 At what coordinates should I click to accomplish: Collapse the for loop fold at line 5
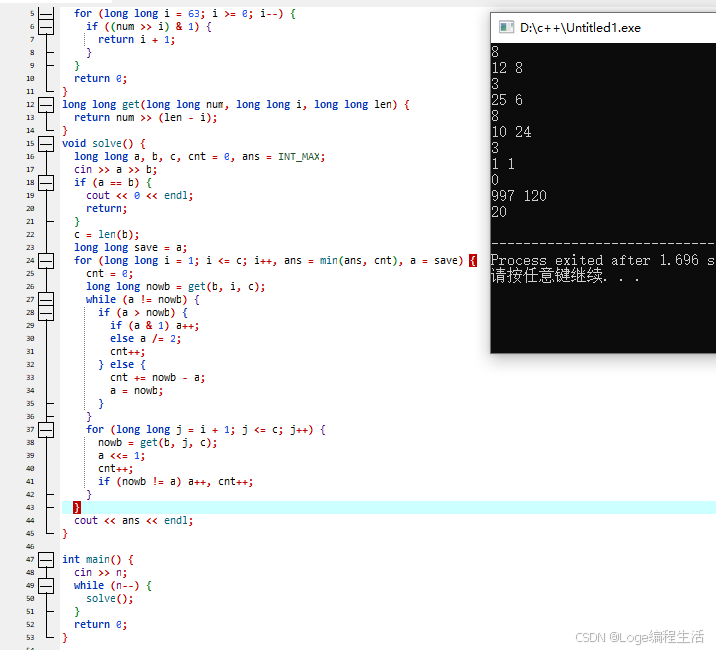click(x=46, y=14)
